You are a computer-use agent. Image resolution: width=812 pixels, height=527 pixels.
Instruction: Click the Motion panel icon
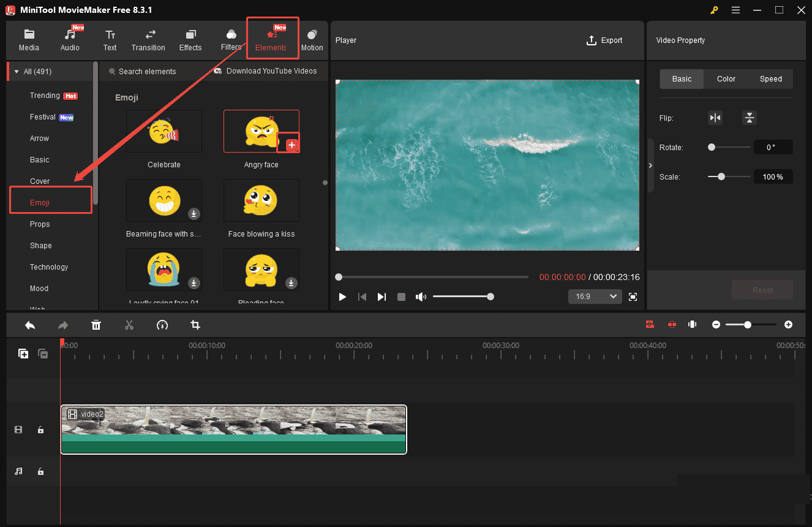point(312,39)
